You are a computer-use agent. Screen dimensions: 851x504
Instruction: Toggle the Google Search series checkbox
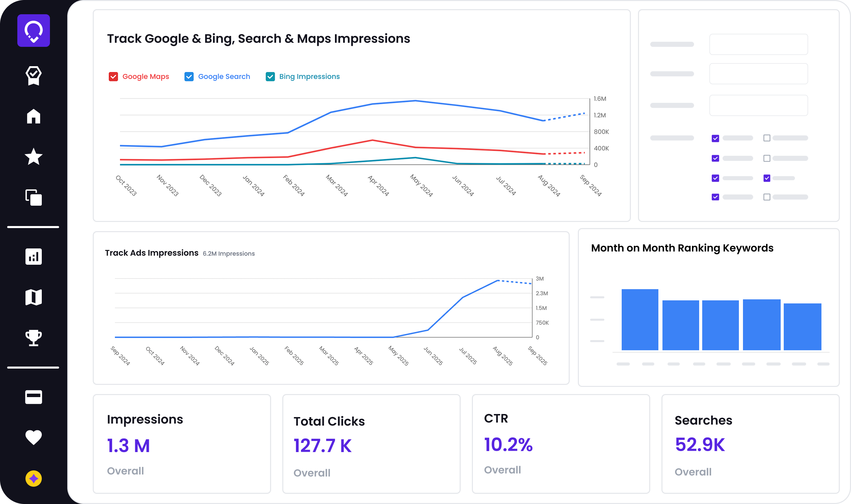click(189, 77)
